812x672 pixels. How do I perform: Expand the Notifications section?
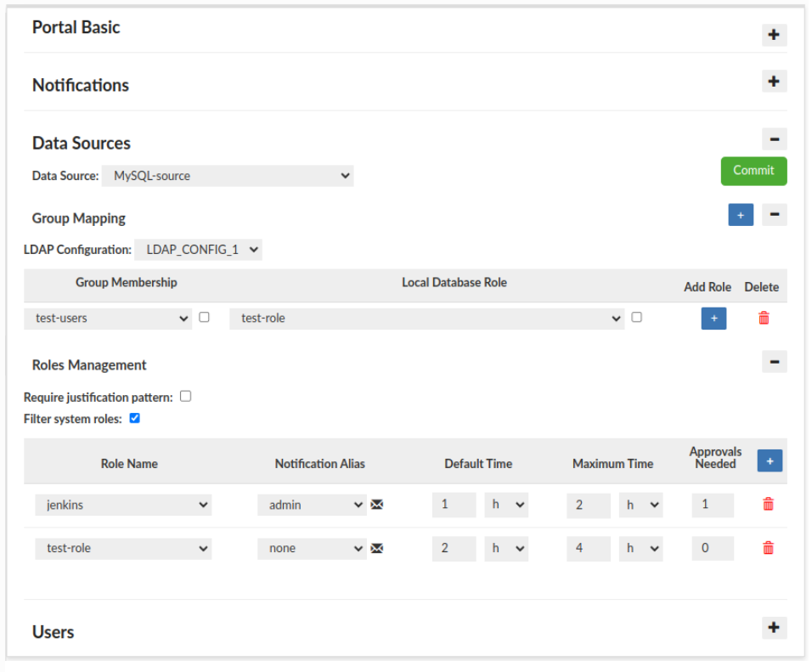click(x=773, y=82)
